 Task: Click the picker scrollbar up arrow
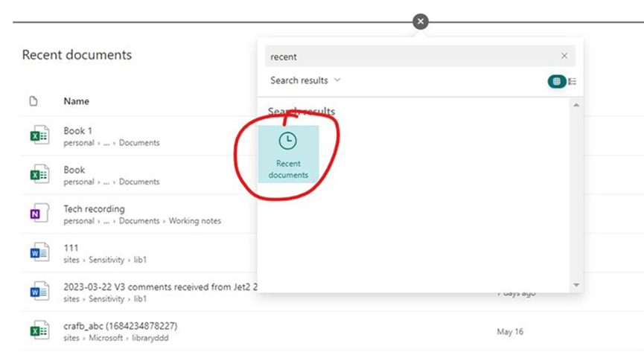click(x=576, y=105)
